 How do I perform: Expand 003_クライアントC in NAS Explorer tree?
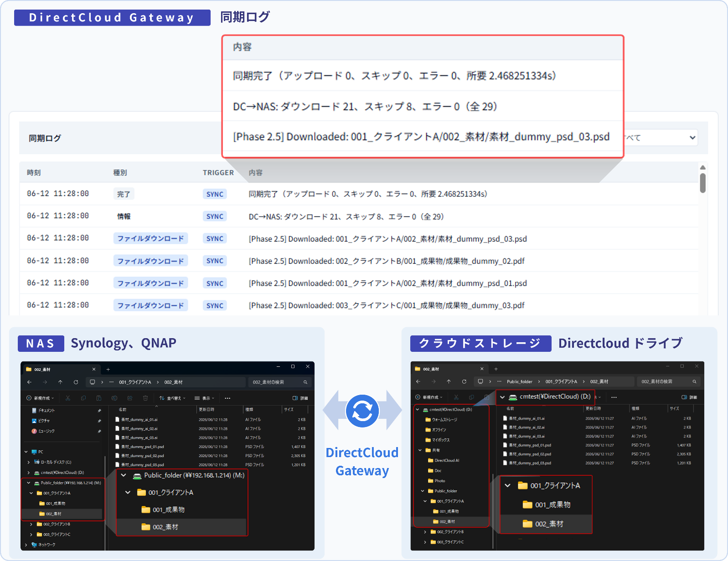(x=31, y=535)
